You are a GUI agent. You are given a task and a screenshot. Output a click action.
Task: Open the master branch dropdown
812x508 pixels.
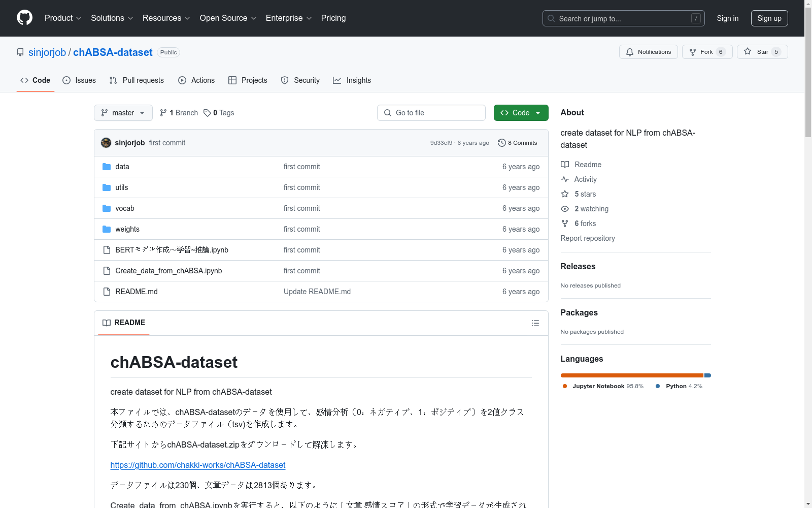click(x=123, y=113)
